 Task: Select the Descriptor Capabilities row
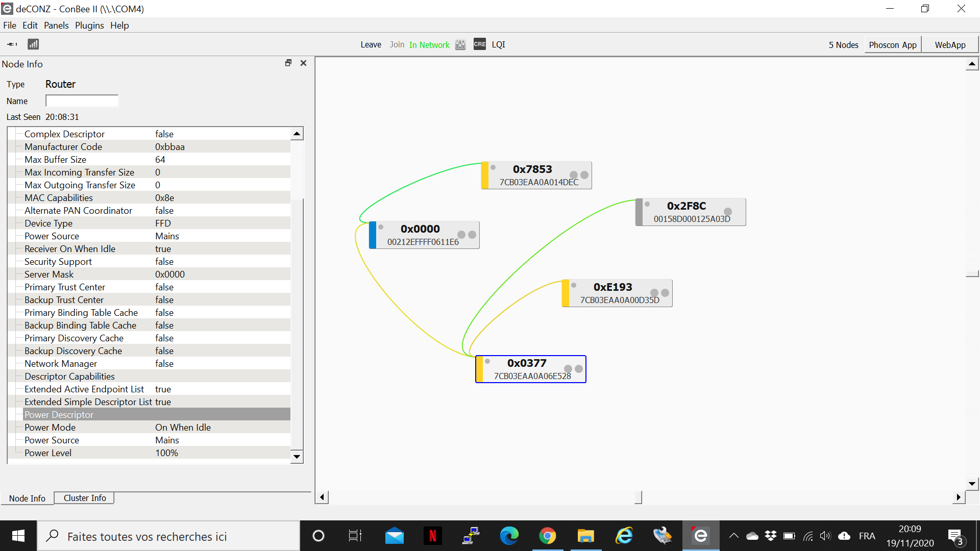pos(156,376)
